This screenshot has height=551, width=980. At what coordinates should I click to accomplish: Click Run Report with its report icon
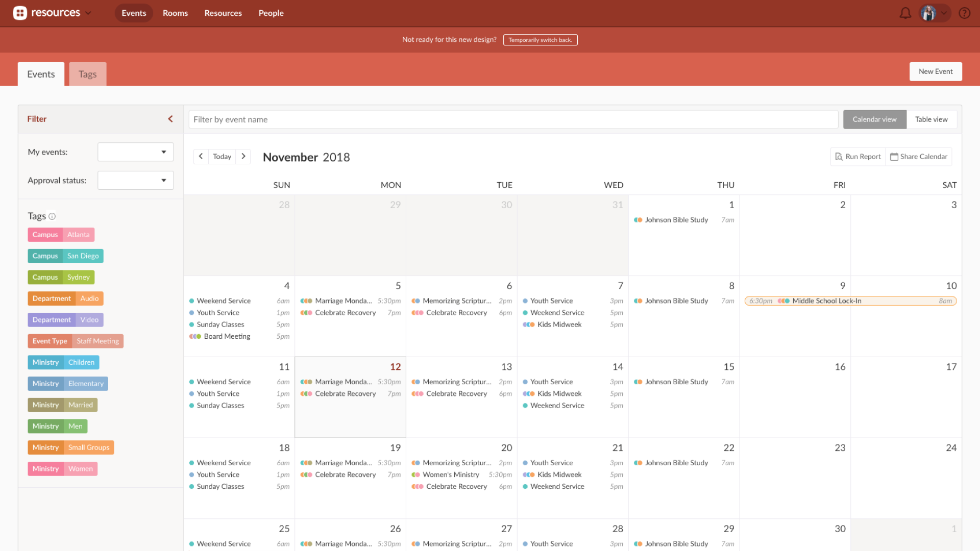(857, 156)
